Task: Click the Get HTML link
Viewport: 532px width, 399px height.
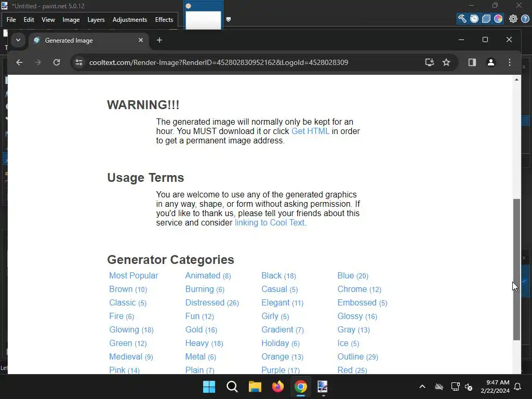Action: (311, 131)
